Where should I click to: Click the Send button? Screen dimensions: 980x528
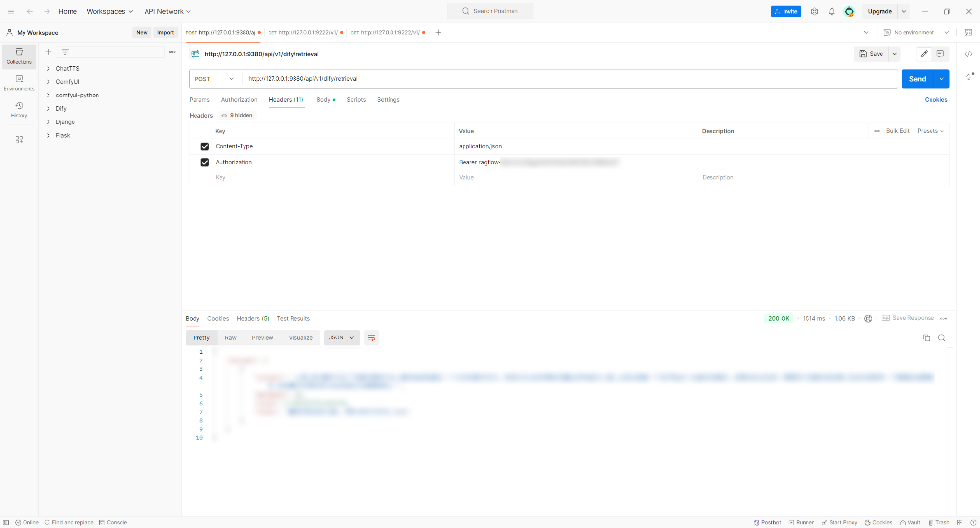click(917, 78)
